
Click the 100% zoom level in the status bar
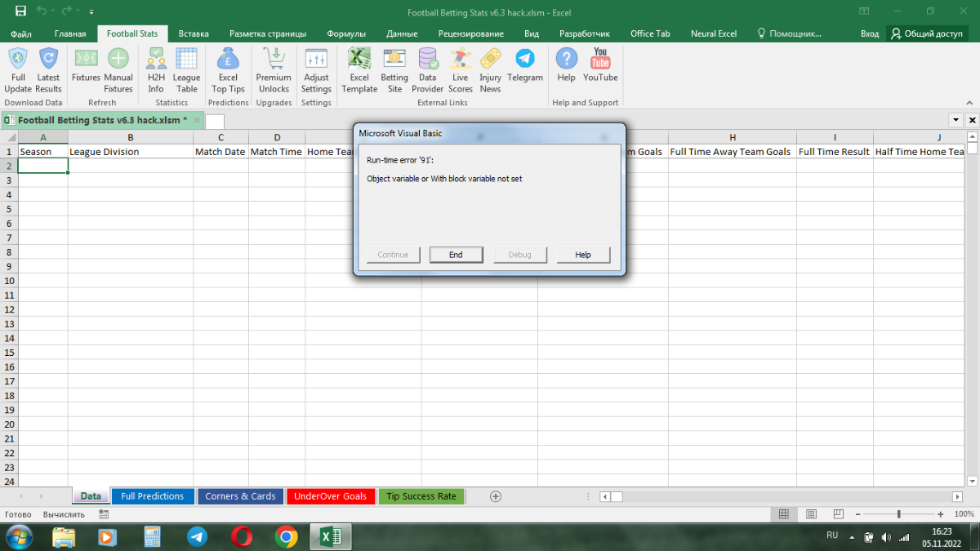[x=964, y=514]
